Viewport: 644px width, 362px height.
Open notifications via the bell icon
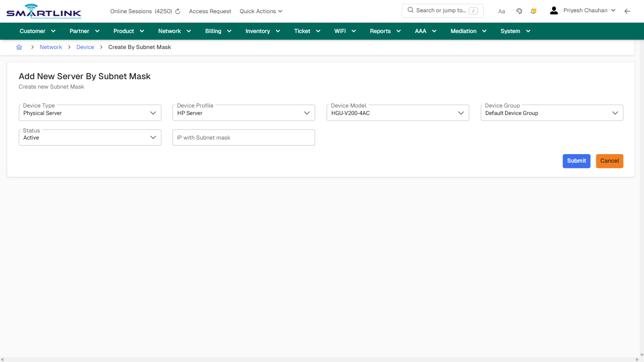pos(533,10)
